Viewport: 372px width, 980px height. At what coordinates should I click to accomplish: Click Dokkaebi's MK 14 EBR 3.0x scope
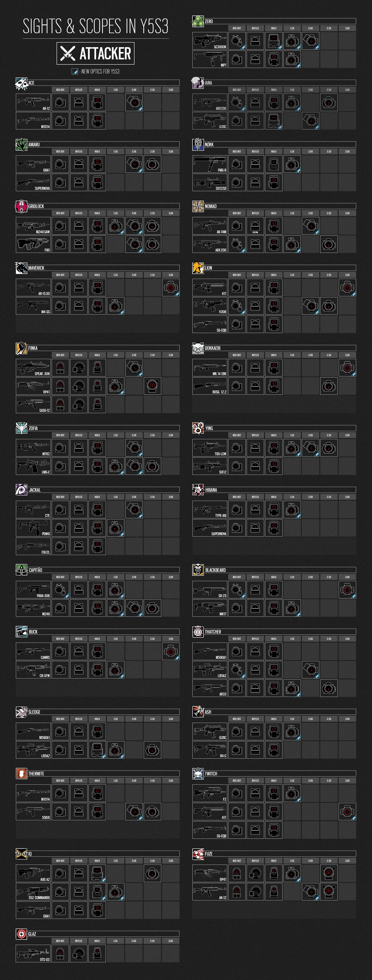[x=347, y=368]
